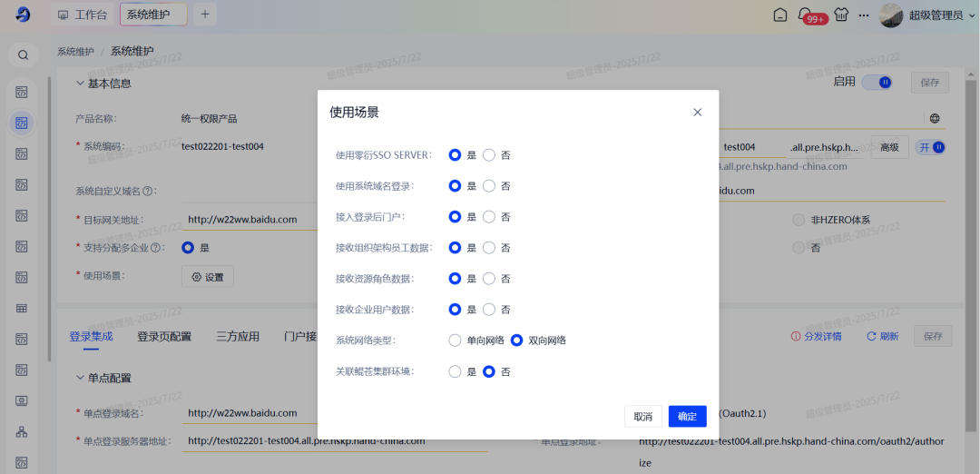Click the 确定 button in dialog
The width and height of the screenshot is (980, 474).
(687, 416)
